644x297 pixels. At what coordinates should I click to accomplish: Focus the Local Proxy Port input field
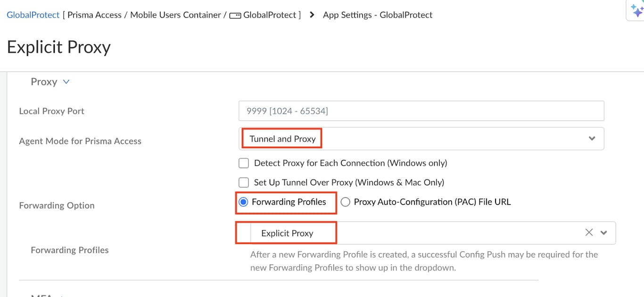tap(421, 111)
